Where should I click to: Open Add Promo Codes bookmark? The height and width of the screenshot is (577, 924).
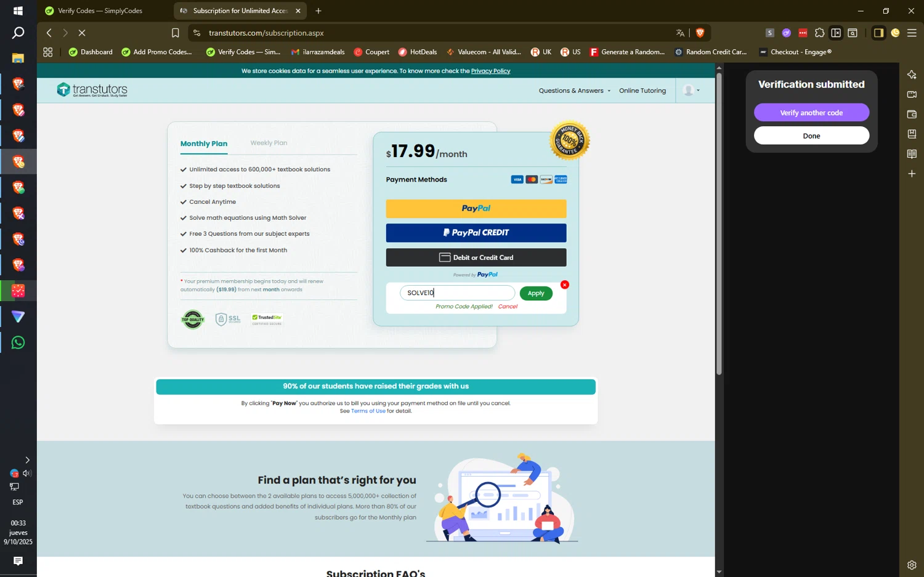click(157, 52)
